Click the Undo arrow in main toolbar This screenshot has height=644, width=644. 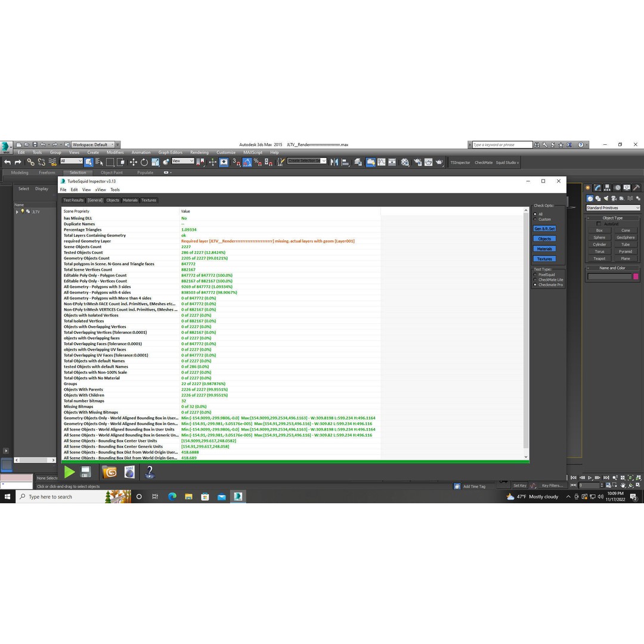click(x=7, y=162)
